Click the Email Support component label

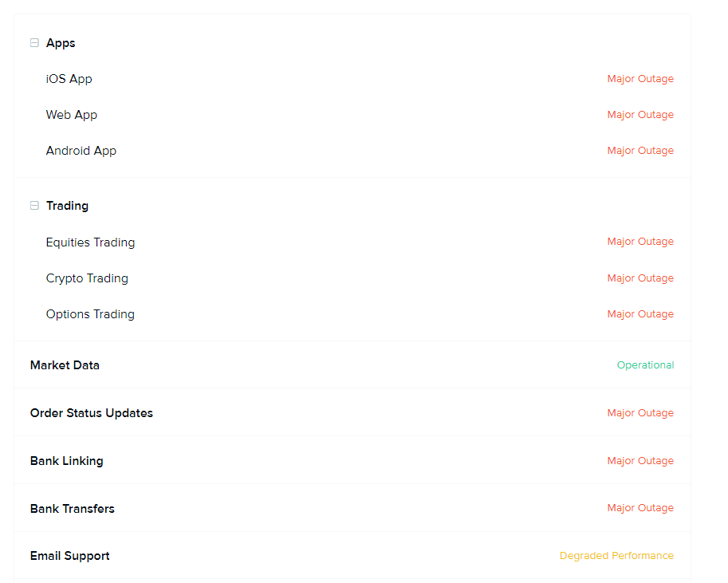[x=70, y=556]
